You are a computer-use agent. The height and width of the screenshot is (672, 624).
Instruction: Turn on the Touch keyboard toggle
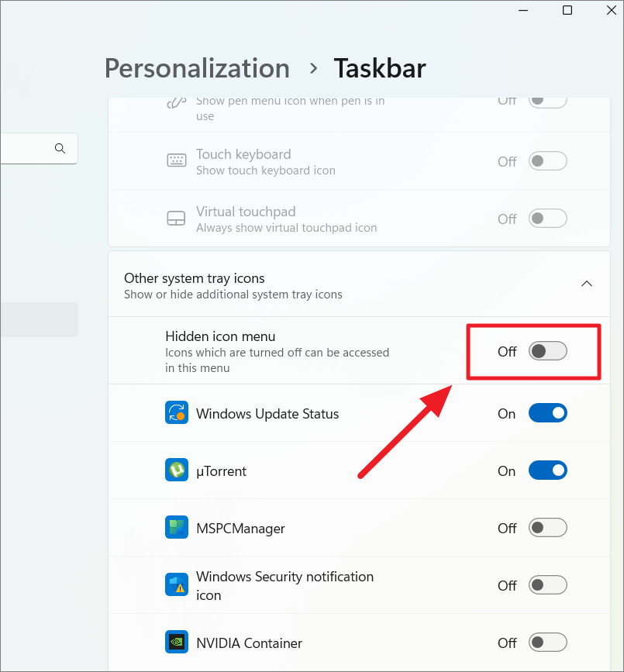[x=547, y=160]
